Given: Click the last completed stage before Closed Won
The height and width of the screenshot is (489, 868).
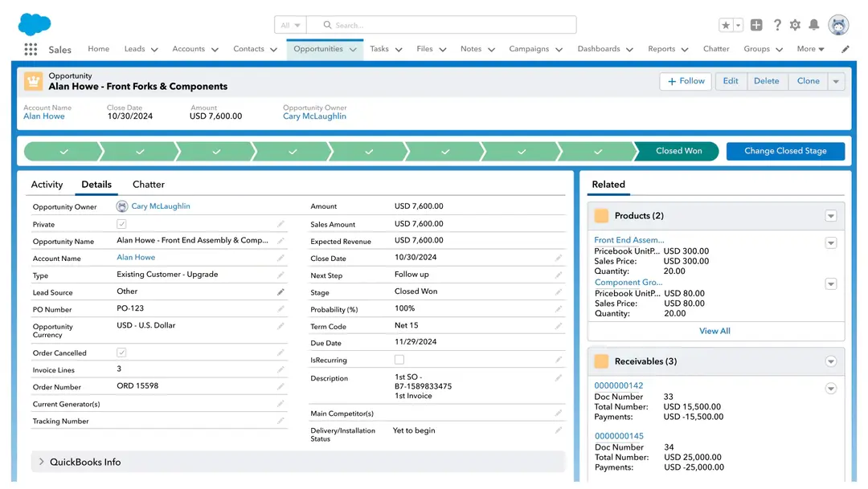Looking at the screenshot, I should tap(598, 151).
